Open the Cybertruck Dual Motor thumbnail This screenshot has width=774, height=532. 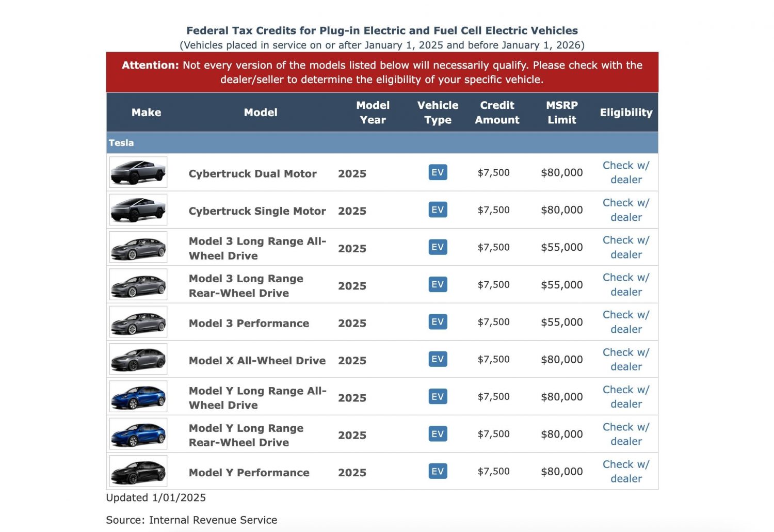pyautogui.click(x=138, y=172)
